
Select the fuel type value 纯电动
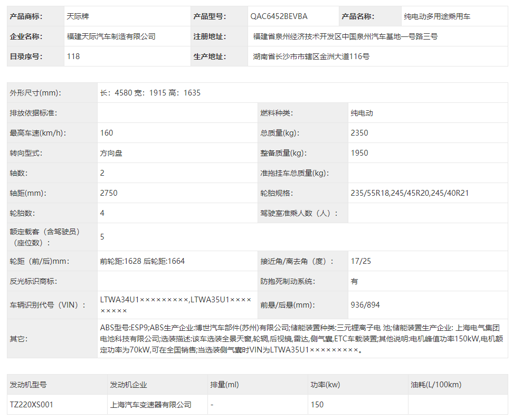pyautogui.click(x=362, y=113)
